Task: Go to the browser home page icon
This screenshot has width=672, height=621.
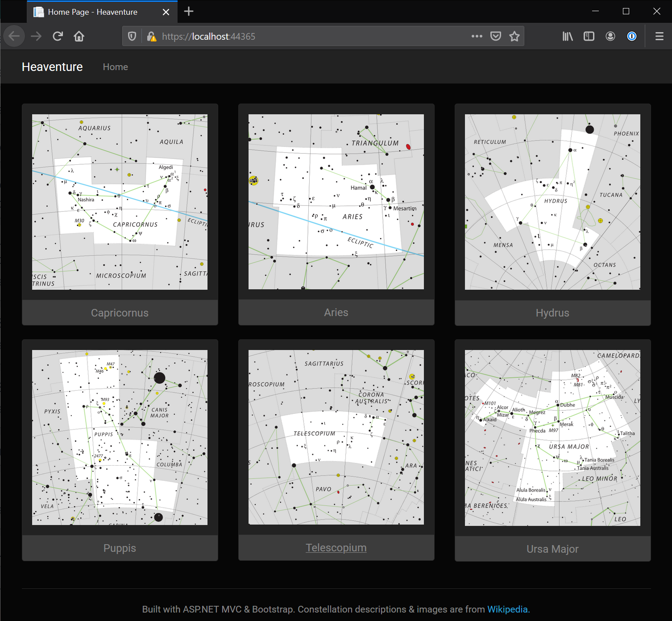Action: coord(79,36)
